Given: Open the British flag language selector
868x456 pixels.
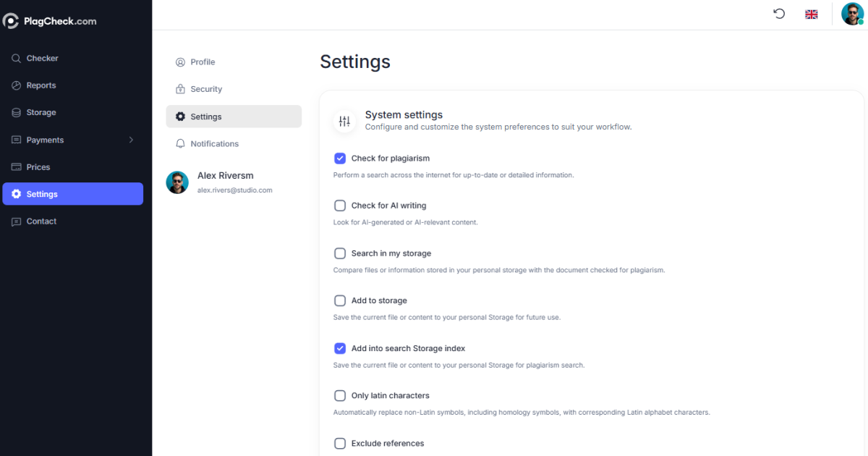Looking at the screenshot, I should tap(811, 14).
